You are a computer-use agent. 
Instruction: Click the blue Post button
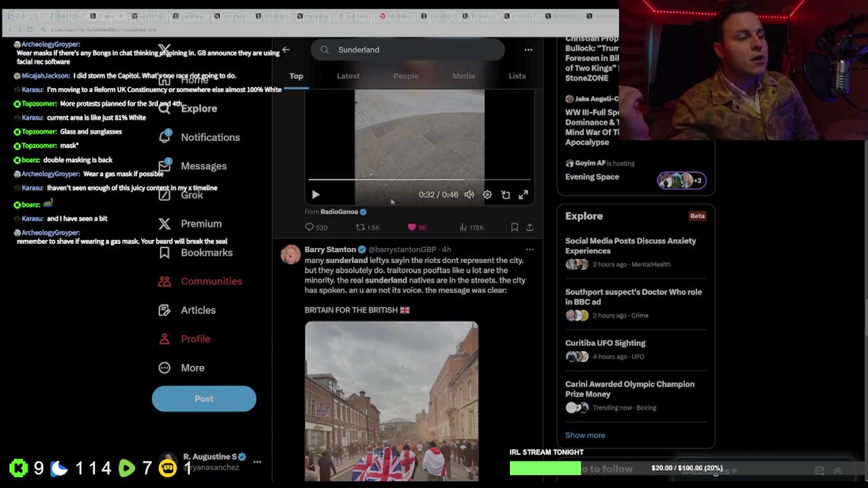(x=204, y=399)
